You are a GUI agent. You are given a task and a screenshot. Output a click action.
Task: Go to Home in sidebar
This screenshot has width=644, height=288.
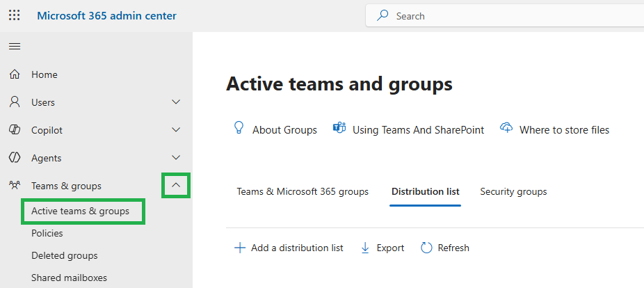click(x=45, y=74)
